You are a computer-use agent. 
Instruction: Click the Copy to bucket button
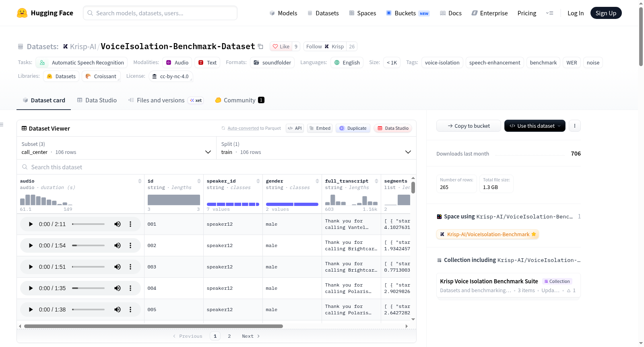pyautogui.click(x=469, y=126)
